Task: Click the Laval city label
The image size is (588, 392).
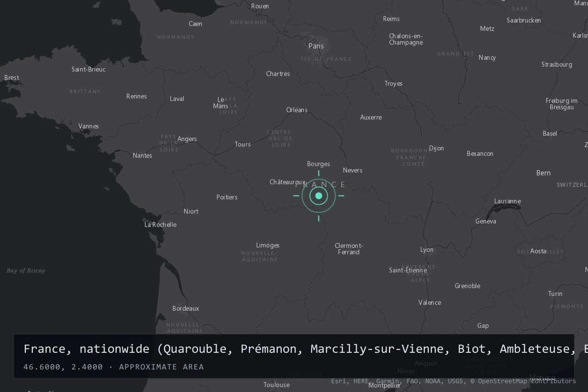Action: pos(177,98)
